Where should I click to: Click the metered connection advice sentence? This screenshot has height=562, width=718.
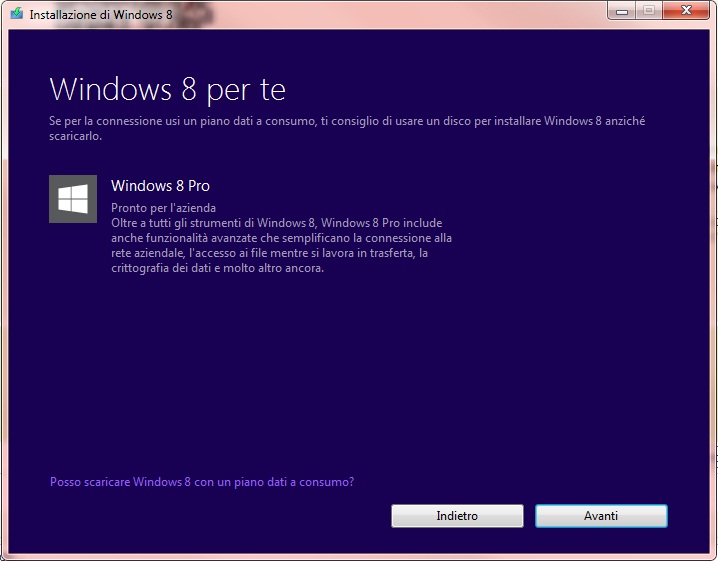pyautogui.click(x=346, y=121)
